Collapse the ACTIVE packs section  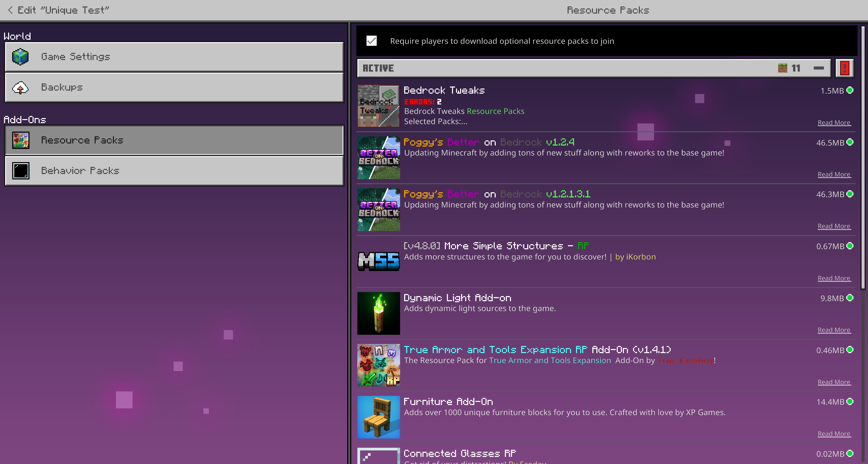tap(818, 68)
